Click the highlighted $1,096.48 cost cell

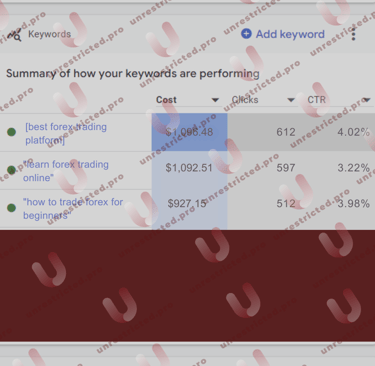point(189,132)
